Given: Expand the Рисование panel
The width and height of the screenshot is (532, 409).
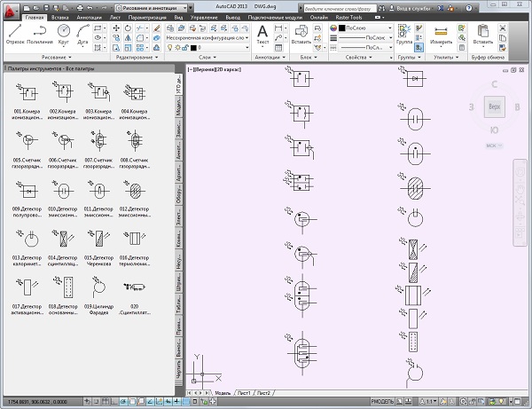Looking at the screenshot, I should (57, 57).
